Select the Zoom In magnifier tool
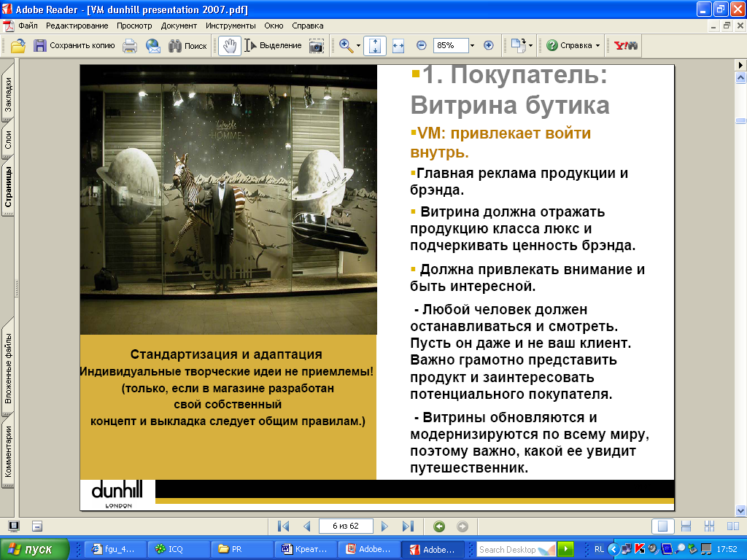This screenshot has height=560, width=747. pos(346,46)
